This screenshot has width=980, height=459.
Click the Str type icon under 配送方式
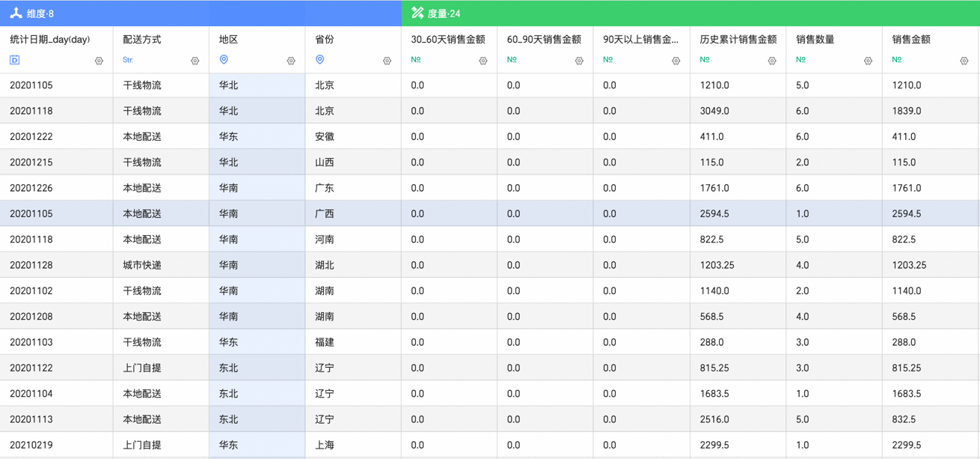click(128, 60)
